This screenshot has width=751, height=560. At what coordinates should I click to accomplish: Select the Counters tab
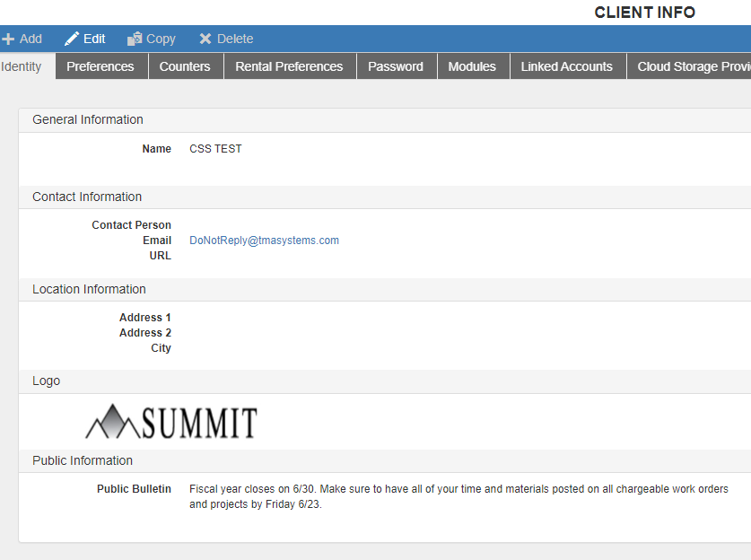click(x=185, y=66)
